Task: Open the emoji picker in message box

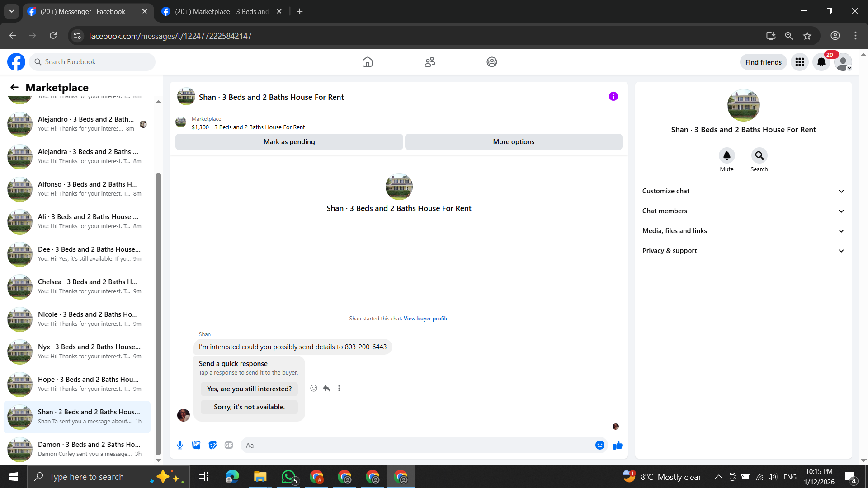Action: [x=599, y=445]
